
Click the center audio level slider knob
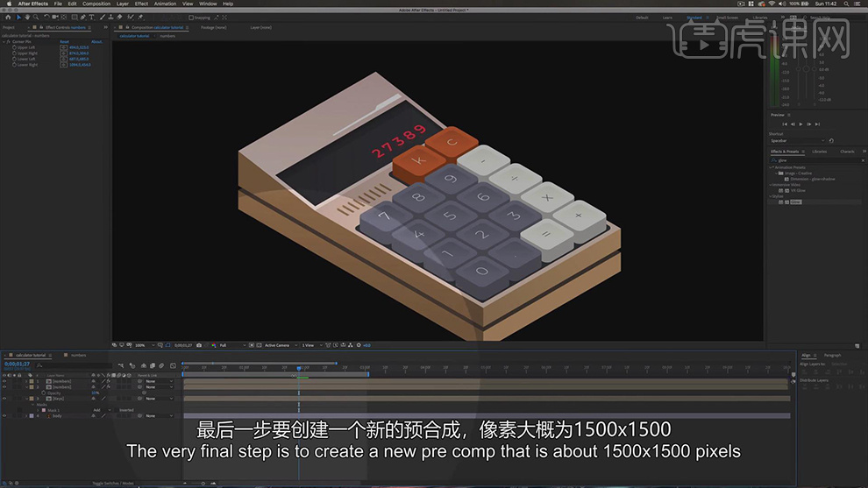[806, 68]
